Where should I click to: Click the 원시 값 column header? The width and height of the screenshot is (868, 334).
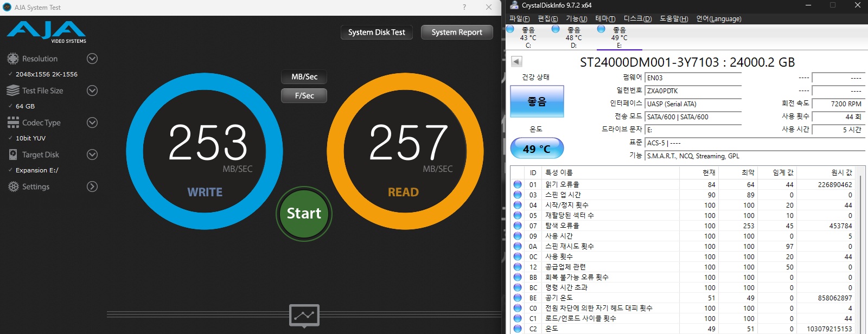coord(826,172)
